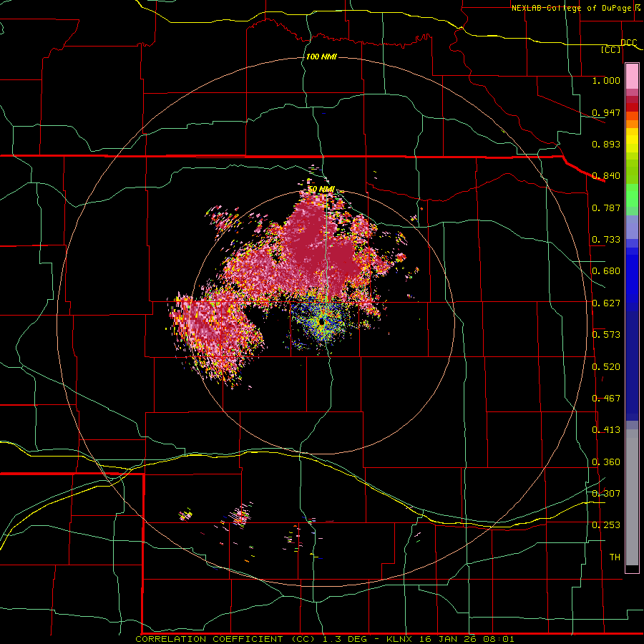Select the 0.680 value on the scale
The height and width of the screenshot is (644, 644).
click(606, 271)
